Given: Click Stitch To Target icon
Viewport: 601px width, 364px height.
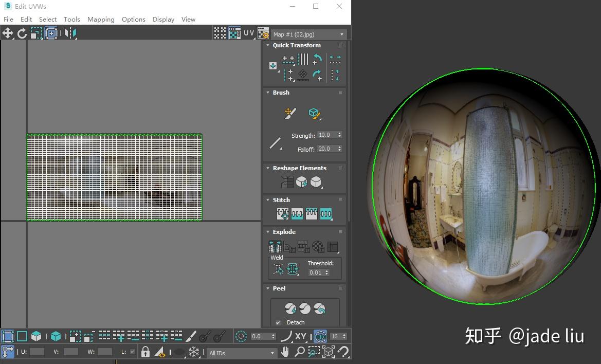Looking at the screenshot, I should coord(282,214).
